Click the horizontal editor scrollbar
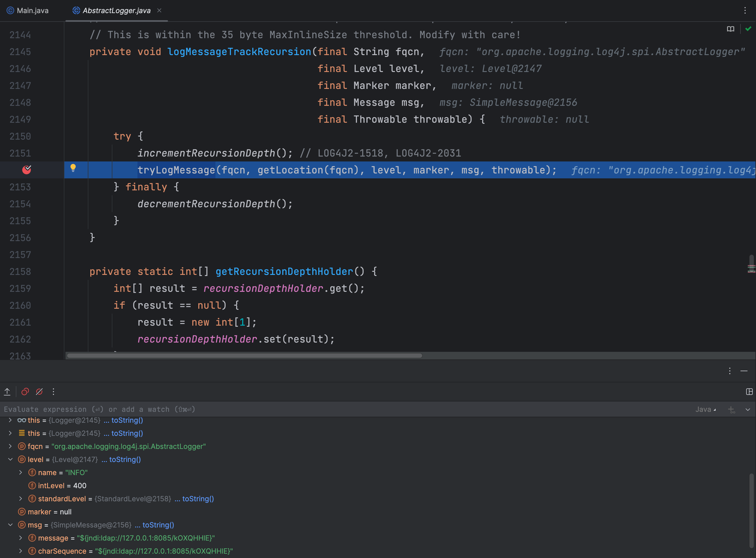 tap(245, 355)
